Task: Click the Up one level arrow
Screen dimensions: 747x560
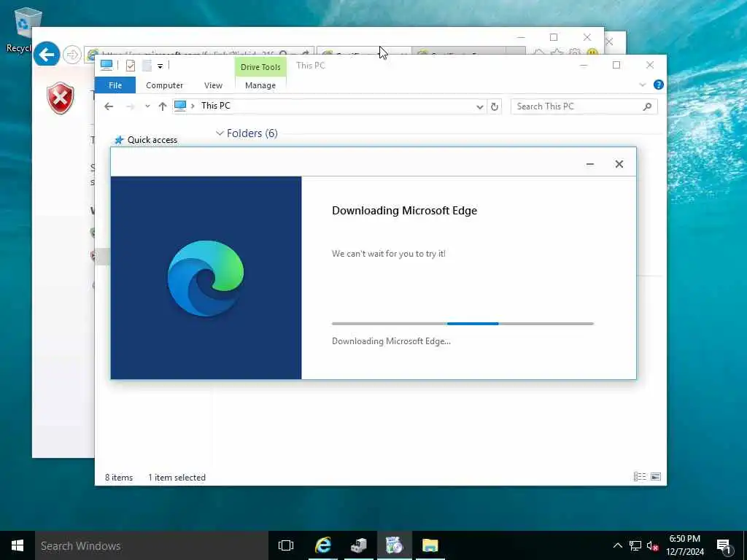Action: 163,106
